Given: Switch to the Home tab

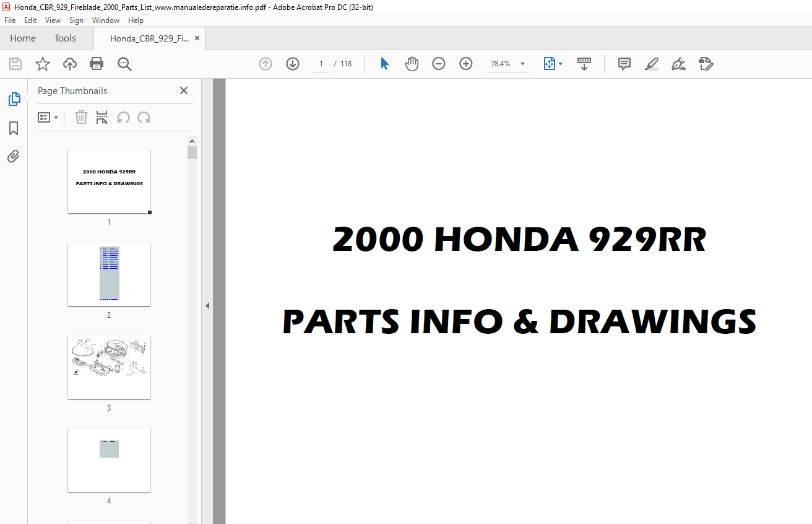Looking at the screenshot, I should click(x=23, y=38).
